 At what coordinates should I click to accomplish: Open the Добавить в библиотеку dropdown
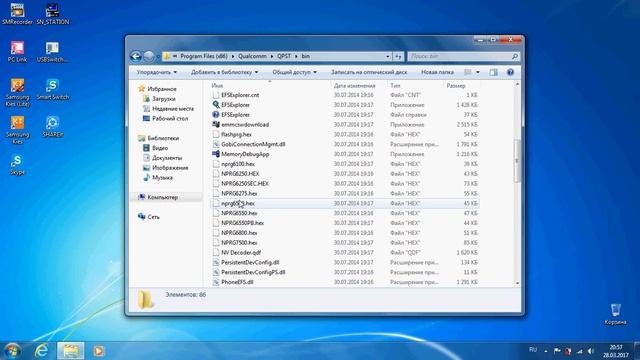(224, 72)
